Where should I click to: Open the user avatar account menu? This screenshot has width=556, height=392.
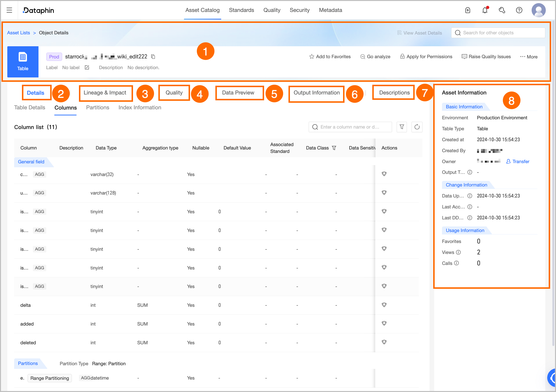tap(538, 10)
